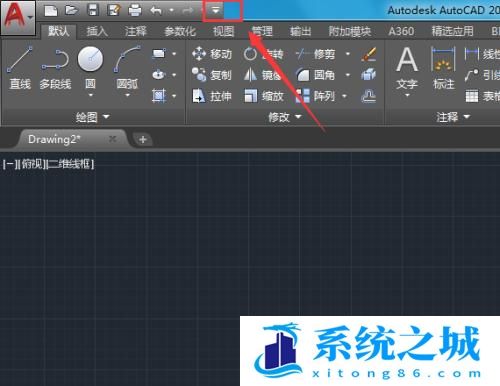The width and height of the screenshot is (500, 386).
Task: Open the 俯视 view controls menu
Action: (32, 164)
